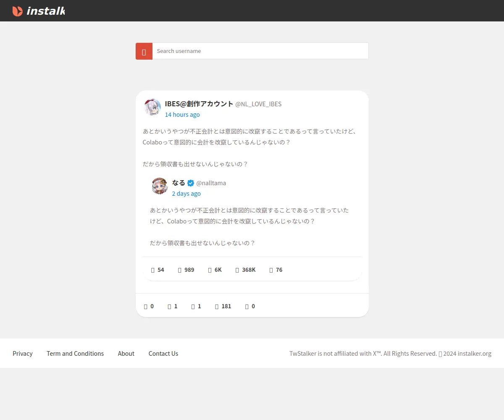Click the footer TwStalker affiliation disclaimer text
The width and height of the screenshot is (504, 420).
pos(390,354)
